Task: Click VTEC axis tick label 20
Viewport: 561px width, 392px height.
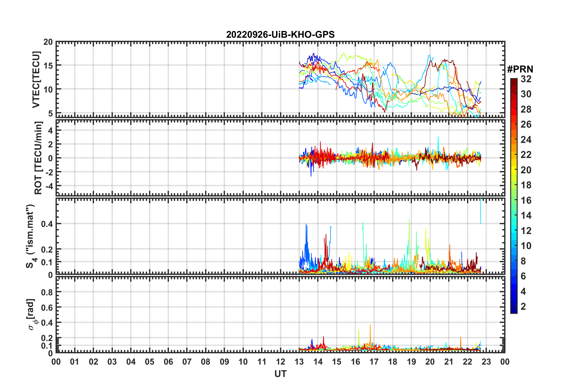Action: (48, 42)
